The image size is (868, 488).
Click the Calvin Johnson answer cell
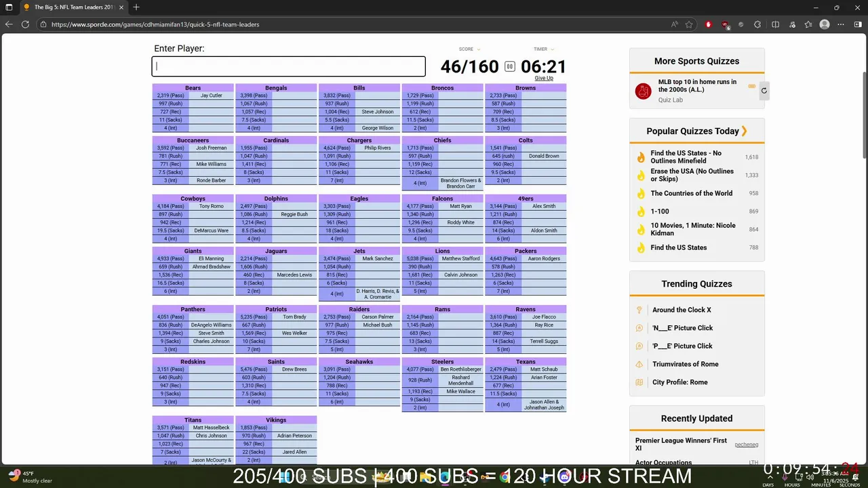coord(460,275)
